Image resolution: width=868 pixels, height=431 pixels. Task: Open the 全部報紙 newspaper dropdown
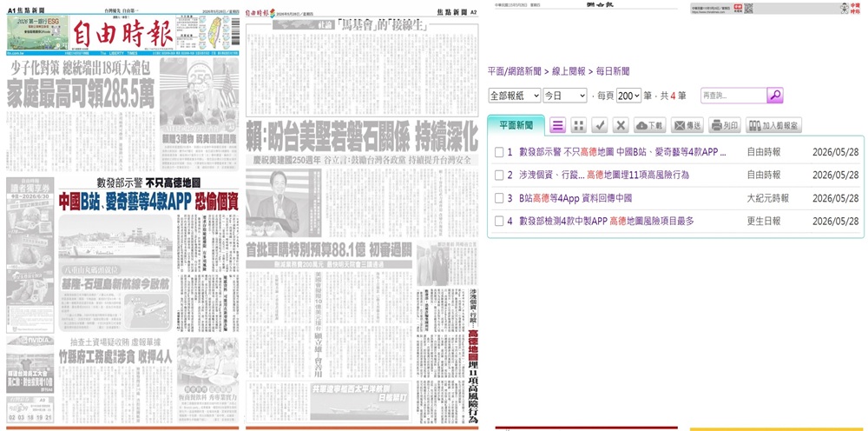point(514,96)
